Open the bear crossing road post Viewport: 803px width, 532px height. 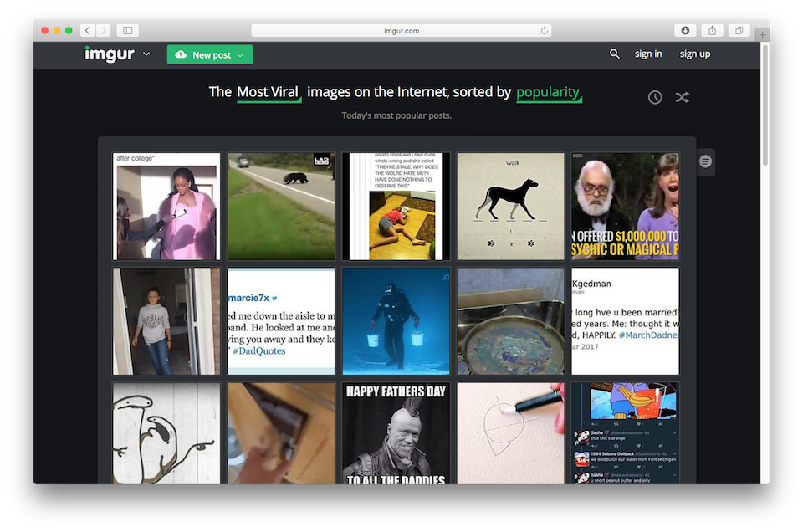281,207
